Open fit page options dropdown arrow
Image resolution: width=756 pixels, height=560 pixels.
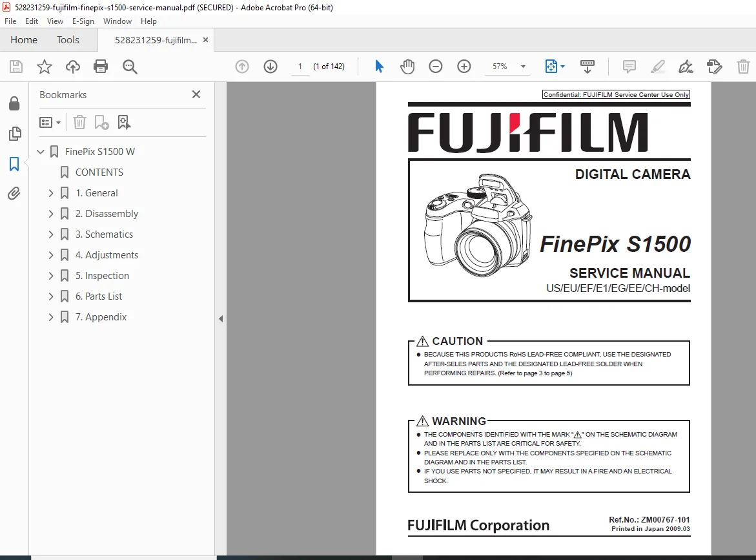coord(563,67)
